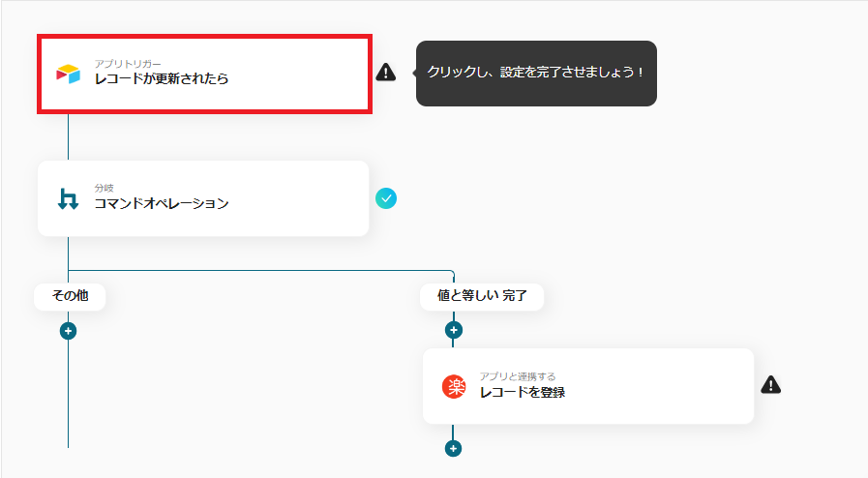Click the 分岐 label text
The width and height of the screenshot is (868, 478).
click(104, 188)
